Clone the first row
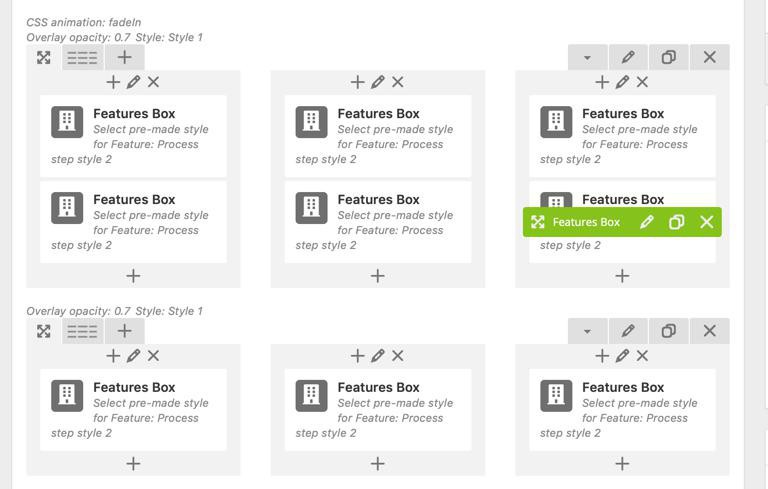Image resolution: width=768 pixels, height=489 pixels. pos(669,58)
